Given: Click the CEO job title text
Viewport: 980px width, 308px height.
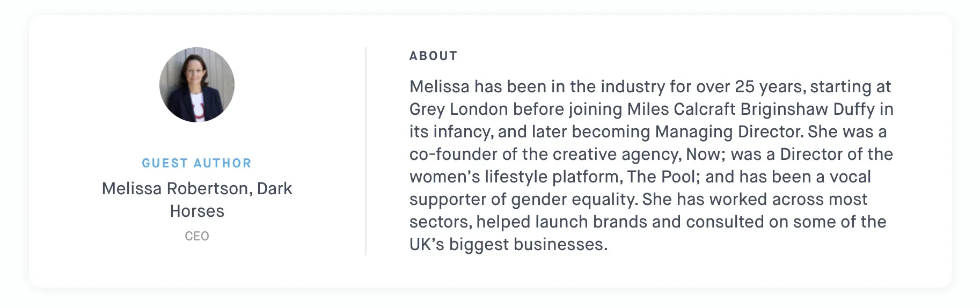Looking at the screenshot, I should (197, 236).
